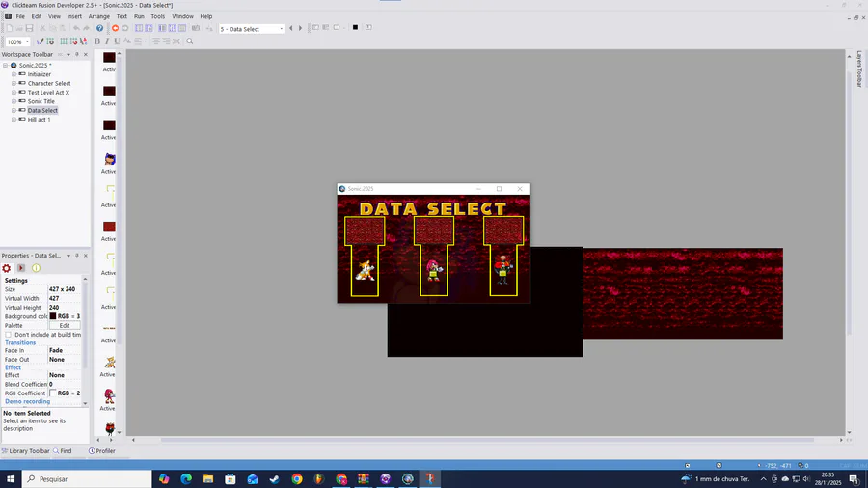Expand the Sonic Title frame node

[14, 101]
